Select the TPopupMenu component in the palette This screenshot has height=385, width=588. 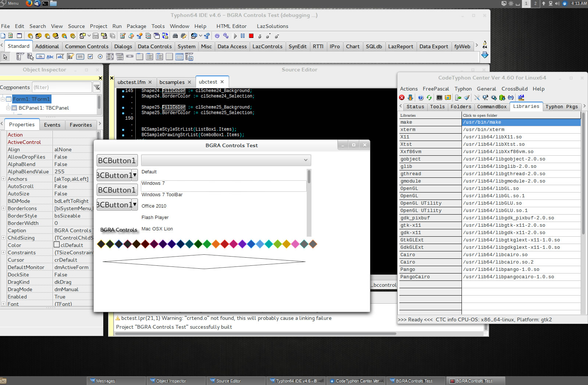(30, 56)
